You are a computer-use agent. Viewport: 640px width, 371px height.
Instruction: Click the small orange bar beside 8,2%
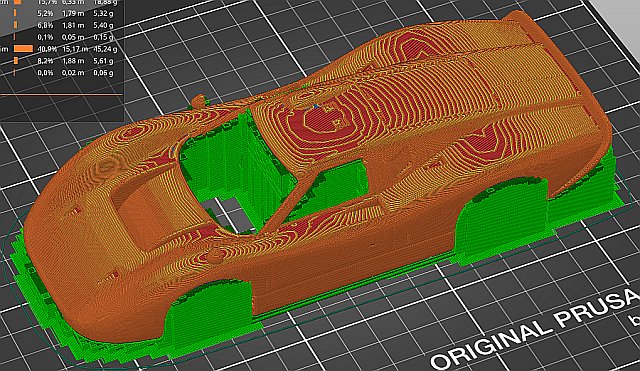(x=16, y=61)
